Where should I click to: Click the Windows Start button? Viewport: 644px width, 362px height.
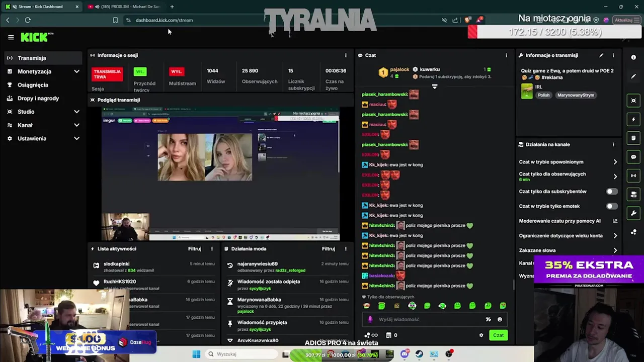(x=196, y=354)
